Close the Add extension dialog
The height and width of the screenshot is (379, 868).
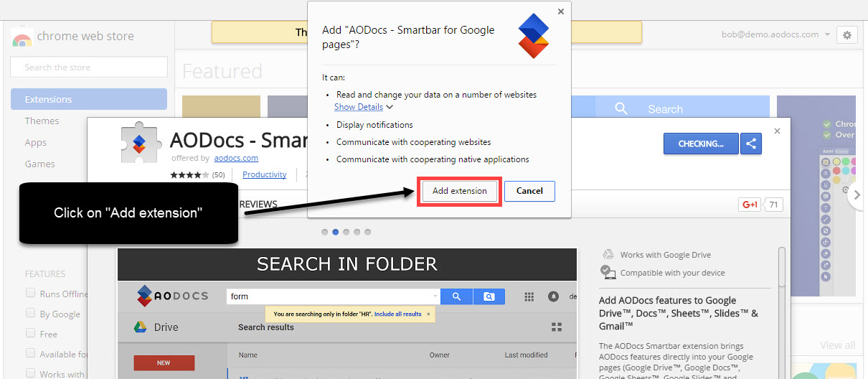560,11
